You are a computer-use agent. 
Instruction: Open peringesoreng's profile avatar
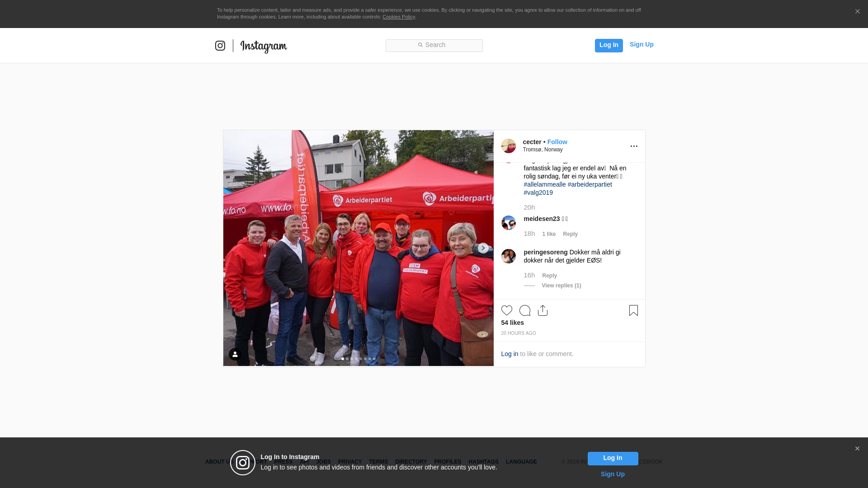point(509,256)
